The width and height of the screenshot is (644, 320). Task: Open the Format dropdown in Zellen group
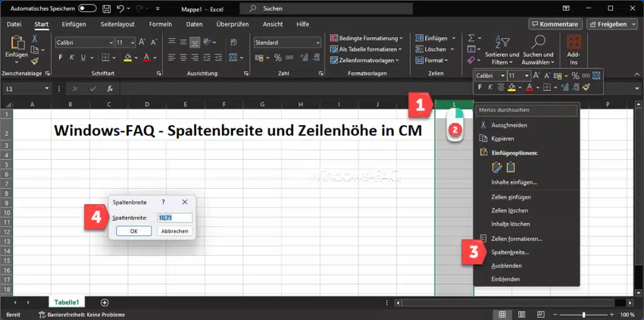[x=431, y=60]
